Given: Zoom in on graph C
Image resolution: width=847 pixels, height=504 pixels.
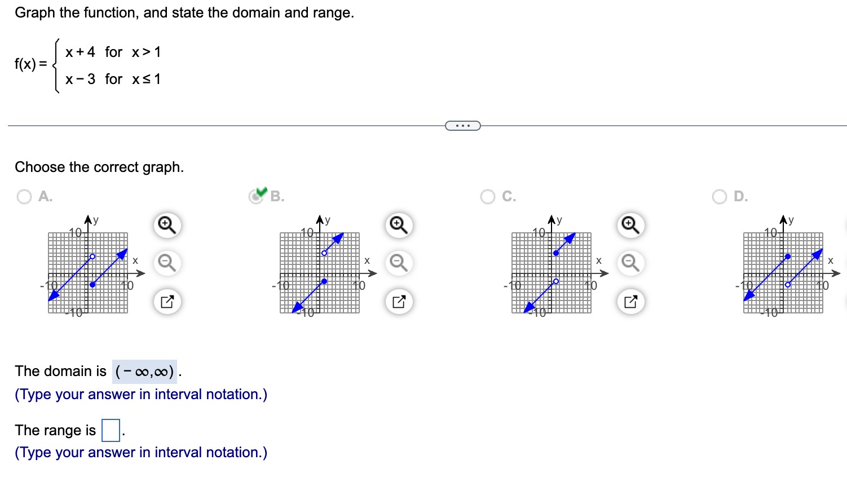Looking at the screenshot, I should point(631,225).
